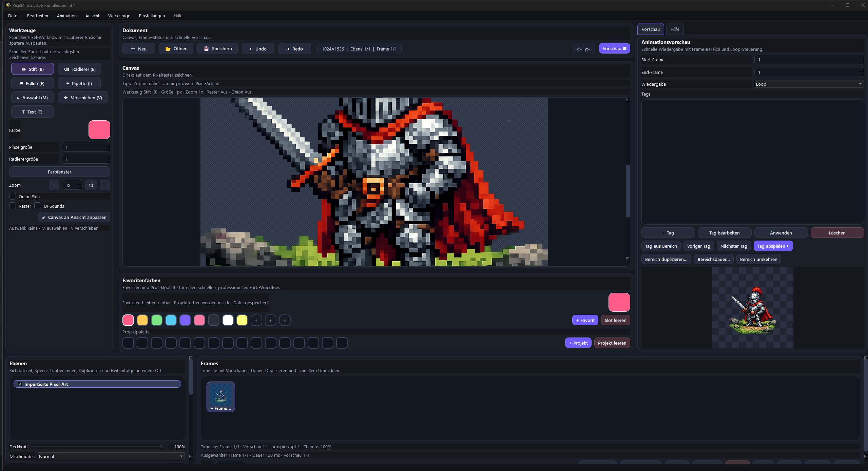Image resolution: width=868 pixels, height=471 pixels.
Task: Activate the Text (T) tool
Action: 33,112
